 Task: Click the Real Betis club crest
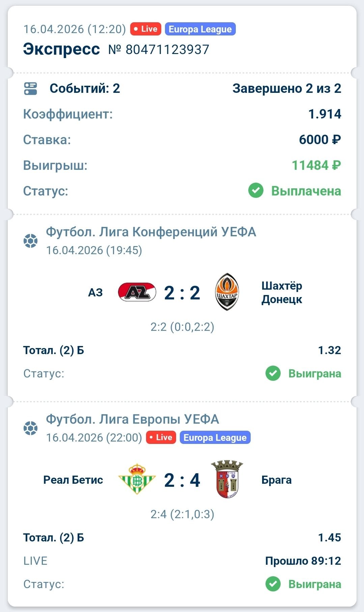[x=137, y=479]
